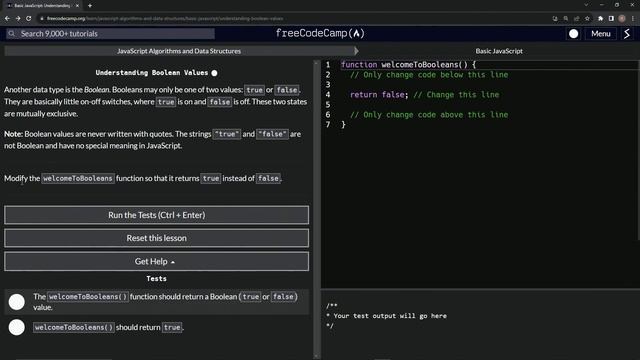The image size is (640, 360).
Task: Click the freeCodeCamp logo in the header
Action: coord(320,33)
